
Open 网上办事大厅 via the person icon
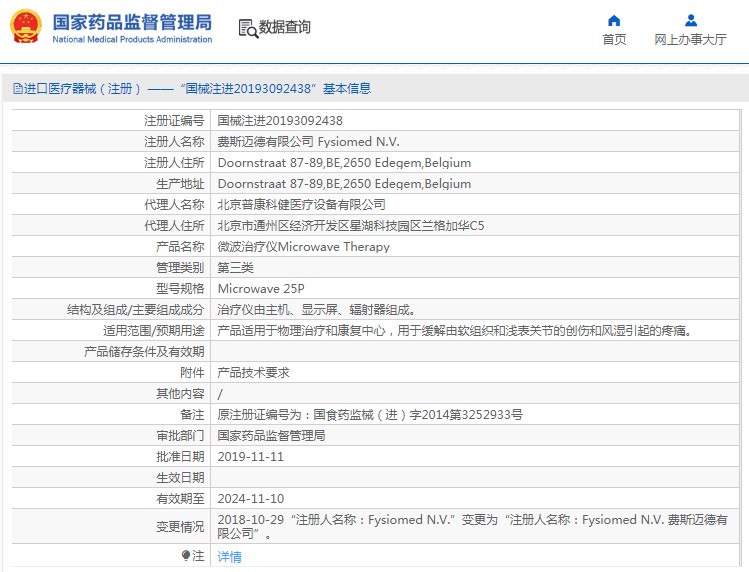(691, 21)
